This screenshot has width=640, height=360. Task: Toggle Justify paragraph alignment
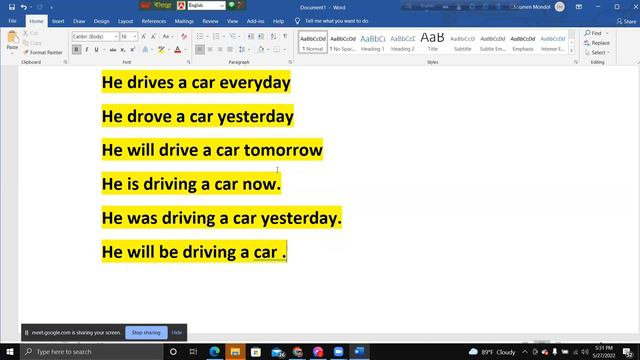(230, 50)
